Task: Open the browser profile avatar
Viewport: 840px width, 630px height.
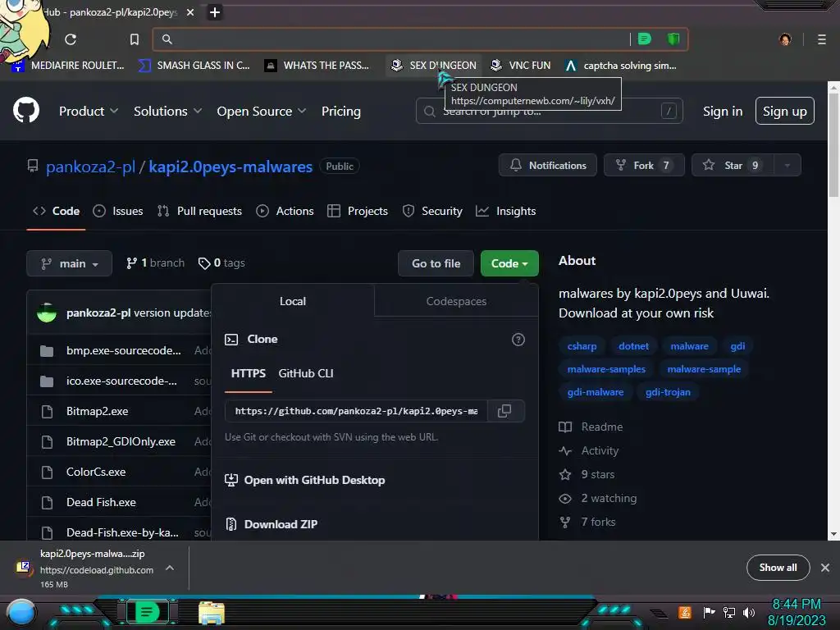Action: [x=785, y=39]
